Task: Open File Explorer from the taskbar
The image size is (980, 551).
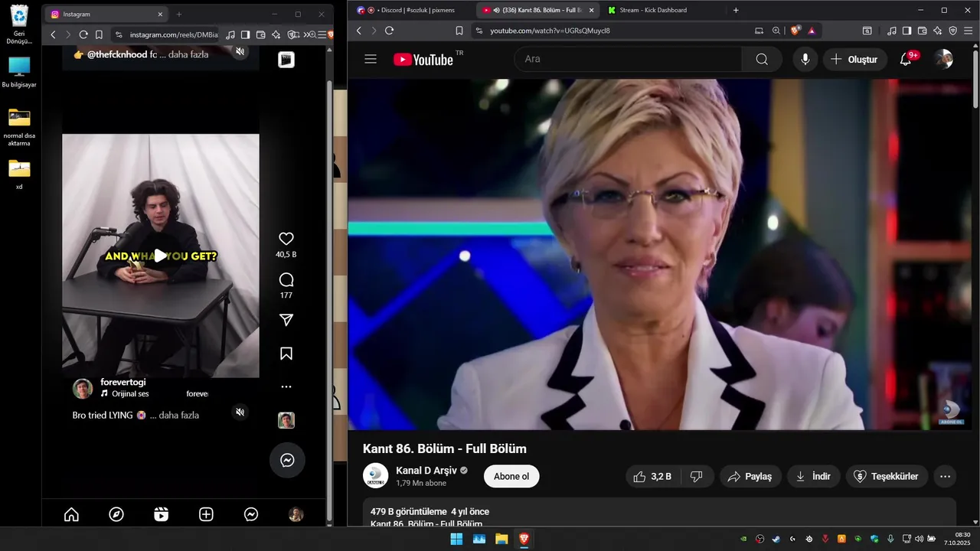Action: (x=501, y=539)
